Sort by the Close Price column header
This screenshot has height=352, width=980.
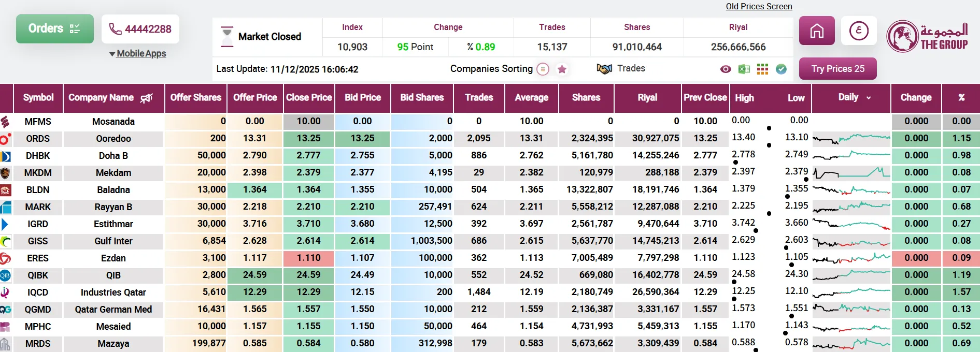[x=309, y=98]
